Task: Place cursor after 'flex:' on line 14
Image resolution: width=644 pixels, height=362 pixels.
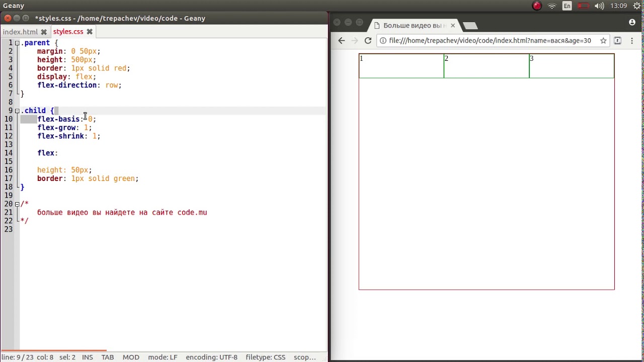Action: coord(59,153)
